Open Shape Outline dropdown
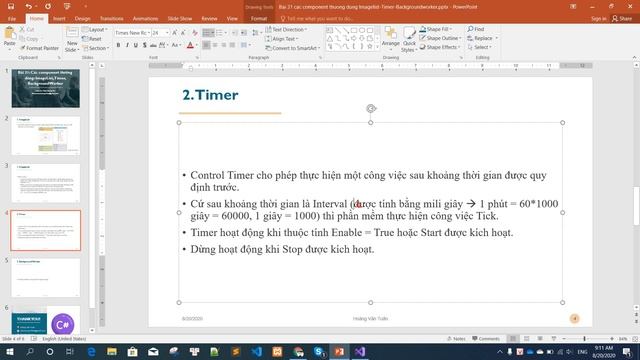 pos(440,38)
